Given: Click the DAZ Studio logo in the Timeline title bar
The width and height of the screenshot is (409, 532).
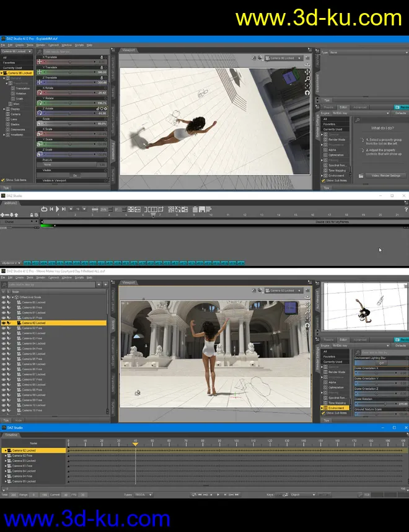Looking at the screenshot, I should (3, 428).
